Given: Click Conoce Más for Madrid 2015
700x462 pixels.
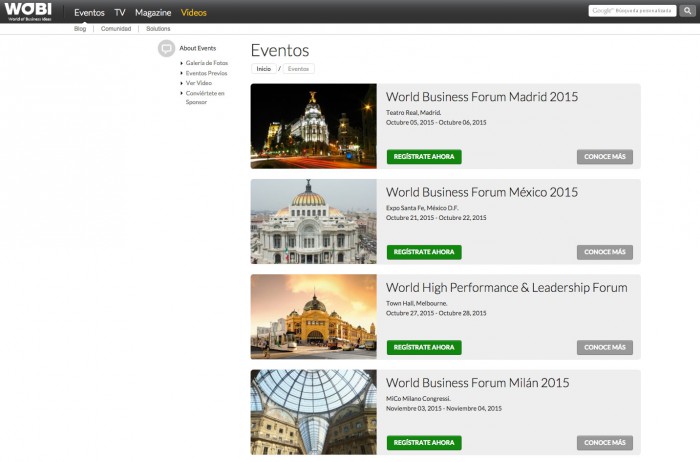Looking at the screenshot, I should [605, 157].
